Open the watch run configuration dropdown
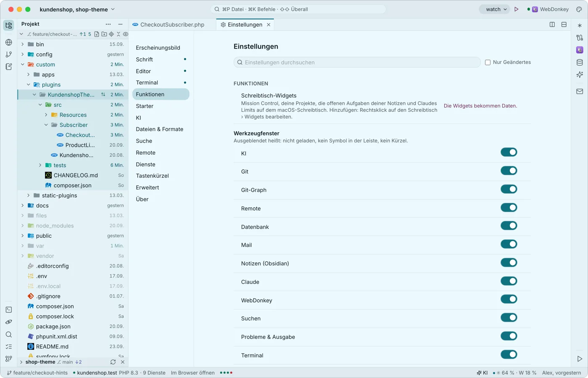Viewport: 588px width, 378px height. (495, 9)
